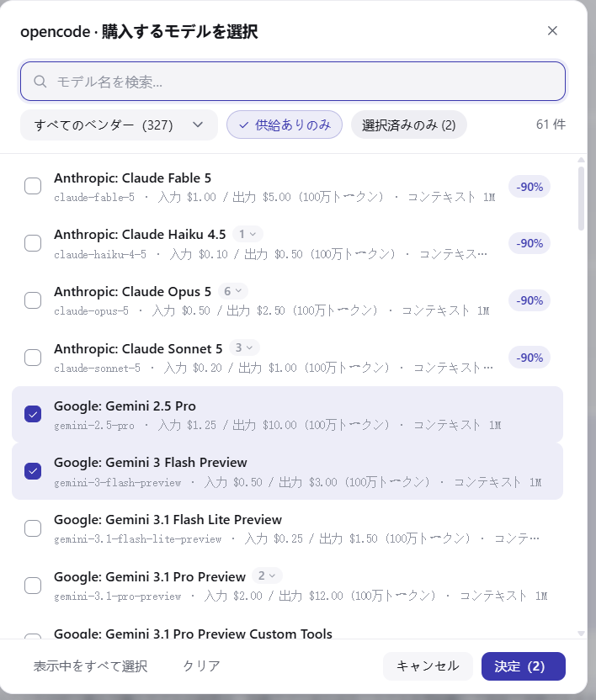This screenshot has width=596, height=700.
Task: Click the scrollbar up arrow
Action: click(x=581, y=160)
